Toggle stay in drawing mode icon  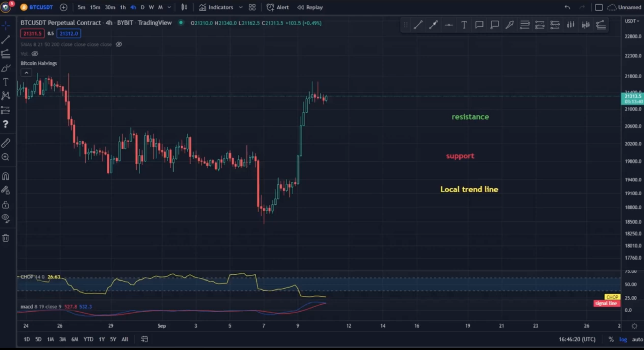click(6, 190)
